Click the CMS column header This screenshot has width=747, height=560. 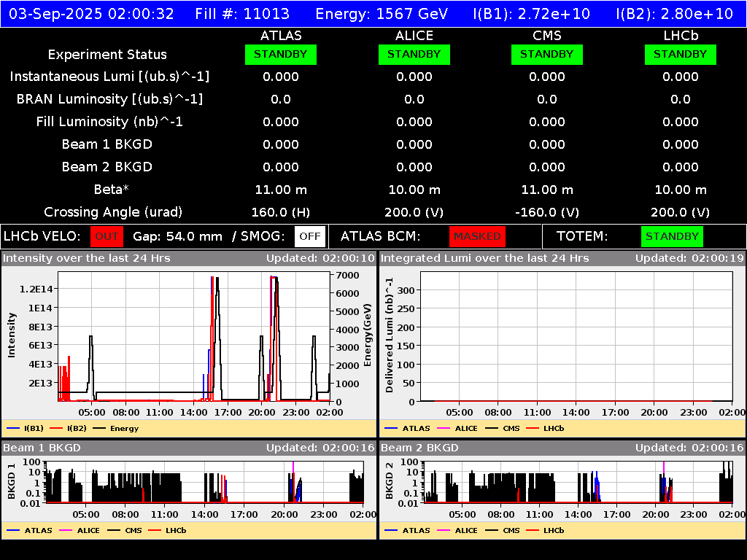click(547, 36)
